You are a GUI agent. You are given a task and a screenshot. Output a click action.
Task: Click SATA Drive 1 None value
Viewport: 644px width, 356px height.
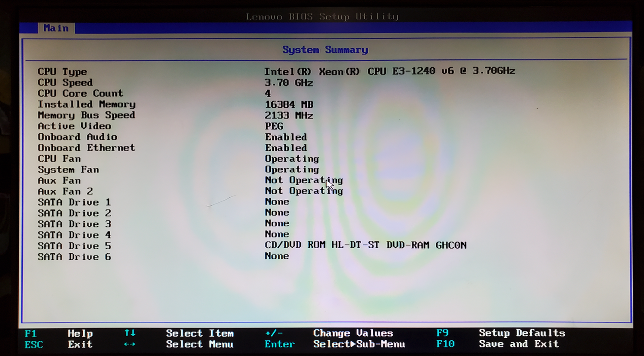277,202
